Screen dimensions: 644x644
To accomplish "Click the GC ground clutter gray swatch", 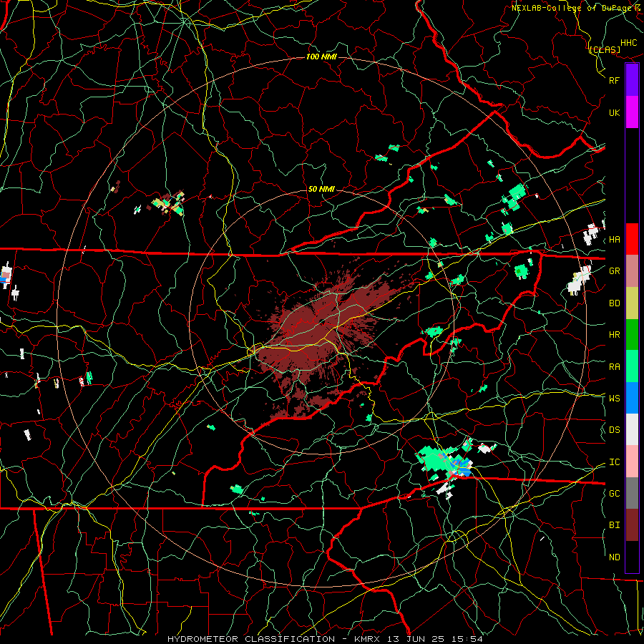I will [632, 493].
